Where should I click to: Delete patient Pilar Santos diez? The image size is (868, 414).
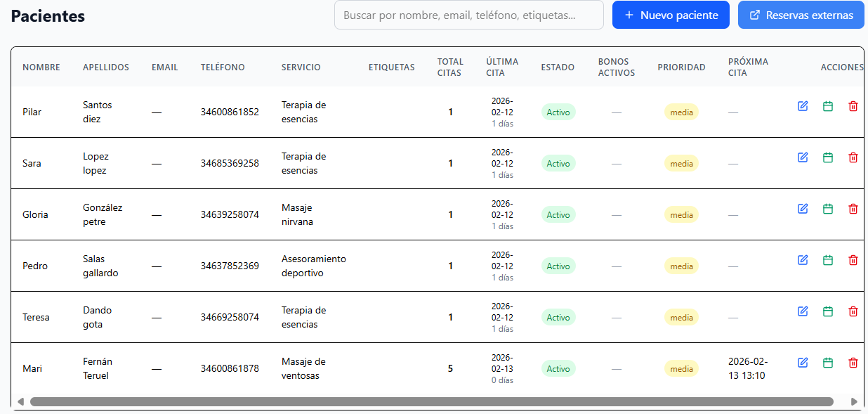pos(853,106)
